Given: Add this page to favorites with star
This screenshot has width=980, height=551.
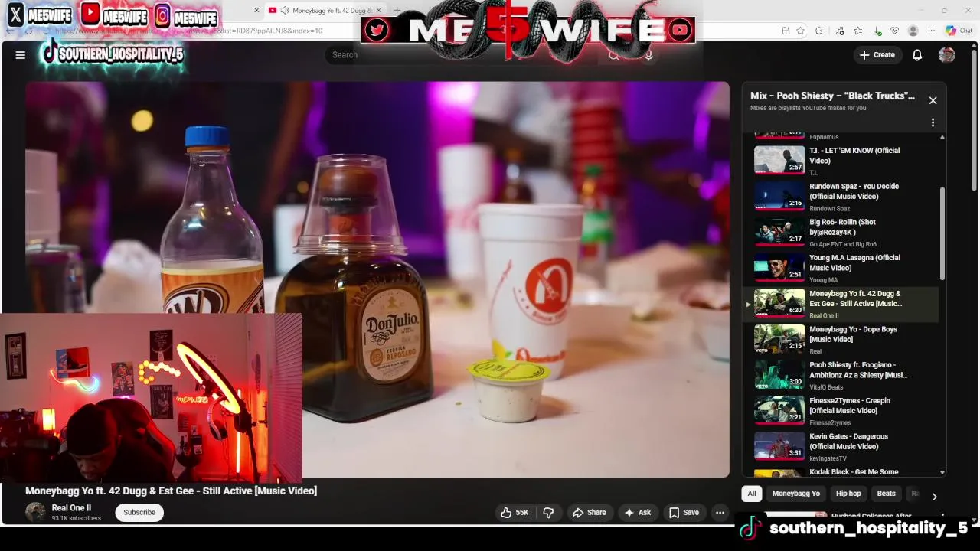Looking at the screenshot, I should tap(800, 31).
